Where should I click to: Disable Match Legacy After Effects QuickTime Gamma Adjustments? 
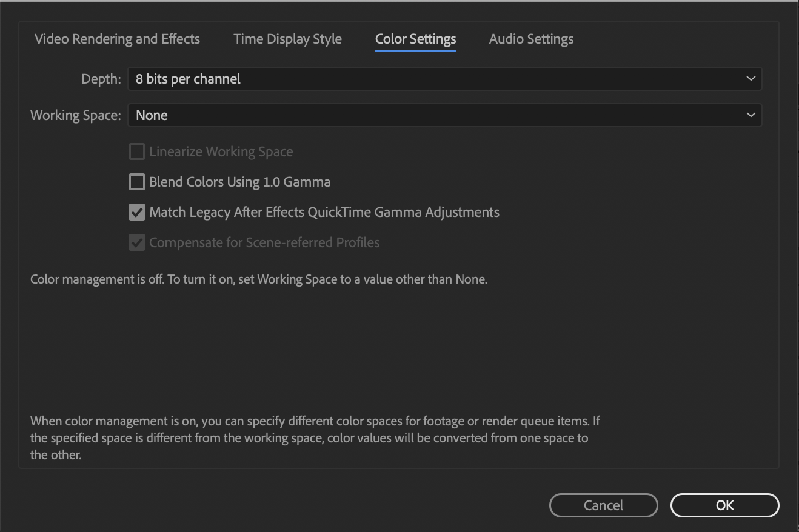(136, 211)
